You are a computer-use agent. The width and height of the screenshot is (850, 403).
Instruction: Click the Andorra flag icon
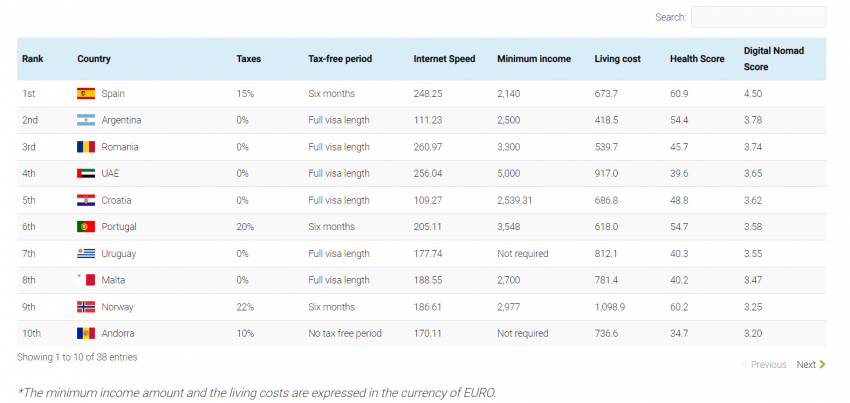(x=86, y=333)
